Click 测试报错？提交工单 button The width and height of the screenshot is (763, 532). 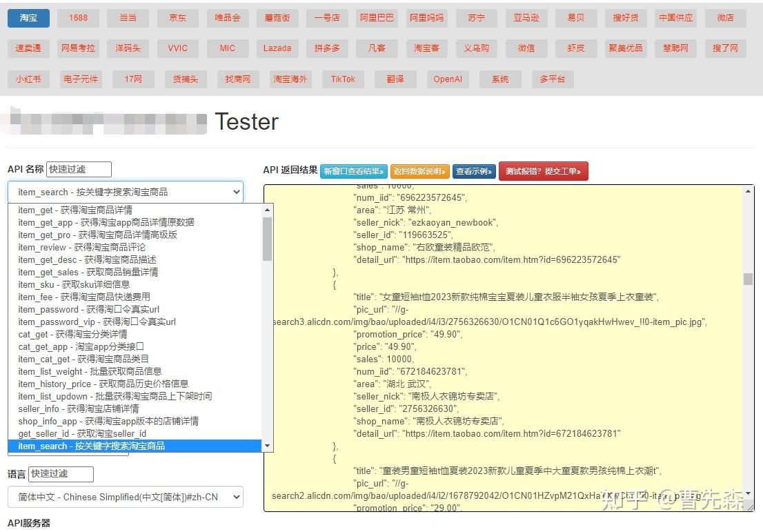tap(544, 171)
